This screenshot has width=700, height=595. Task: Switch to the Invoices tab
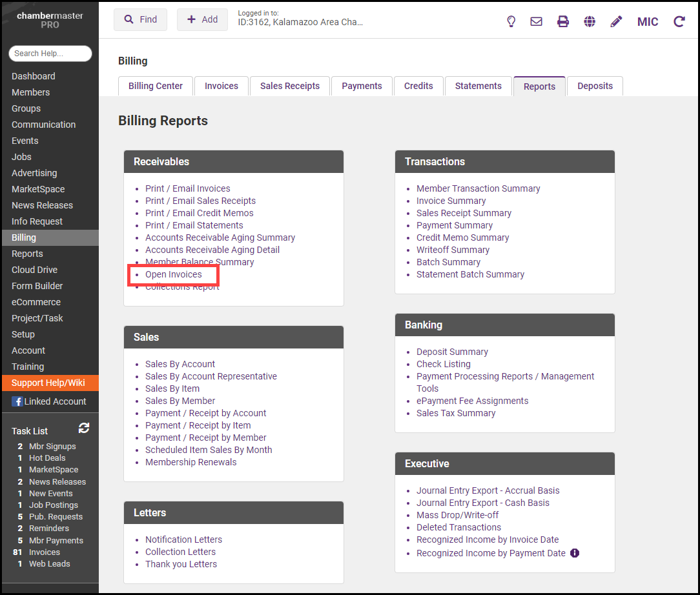221,86
